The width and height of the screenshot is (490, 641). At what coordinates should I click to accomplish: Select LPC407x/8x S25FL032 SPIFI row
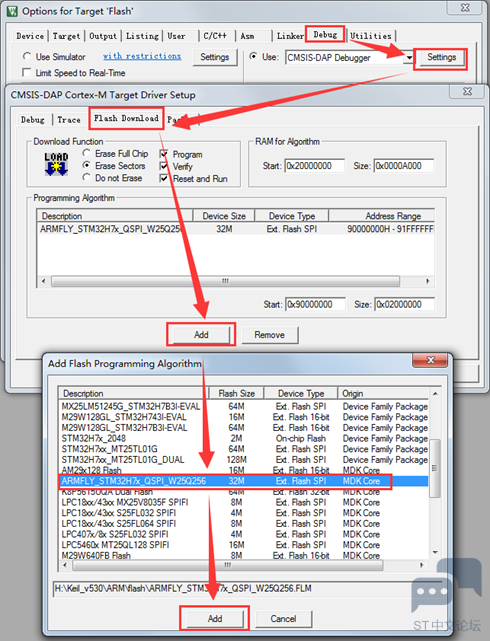[244, 534]
